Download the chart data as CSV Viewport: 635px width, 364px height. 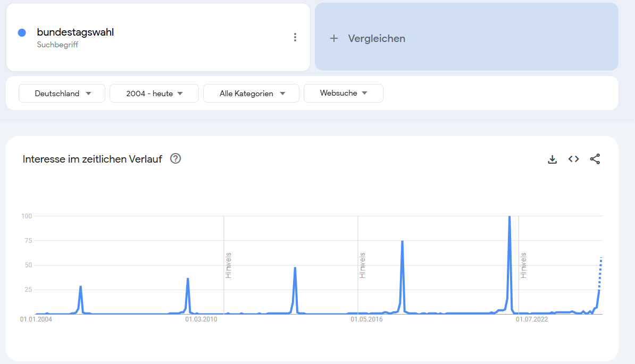pos(553,159)
